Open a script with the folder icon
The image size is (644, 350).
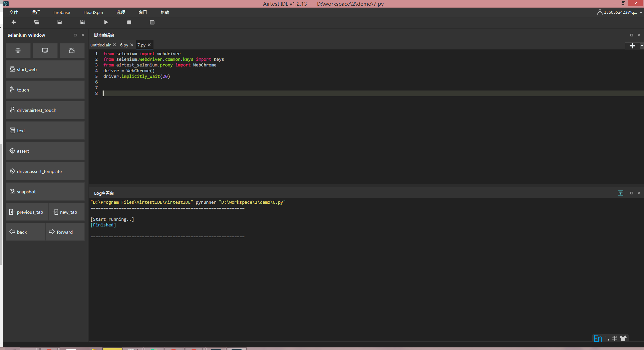tap(37, 22)
